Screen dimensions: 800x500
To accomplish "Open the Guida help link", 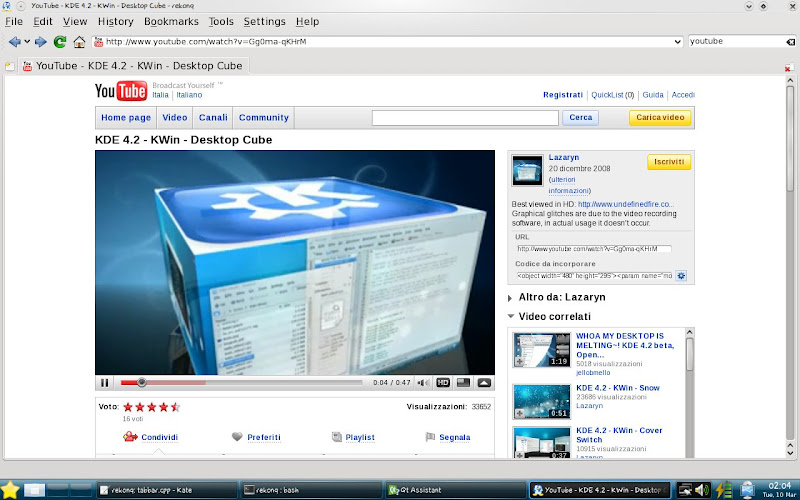I will point(653,95).
